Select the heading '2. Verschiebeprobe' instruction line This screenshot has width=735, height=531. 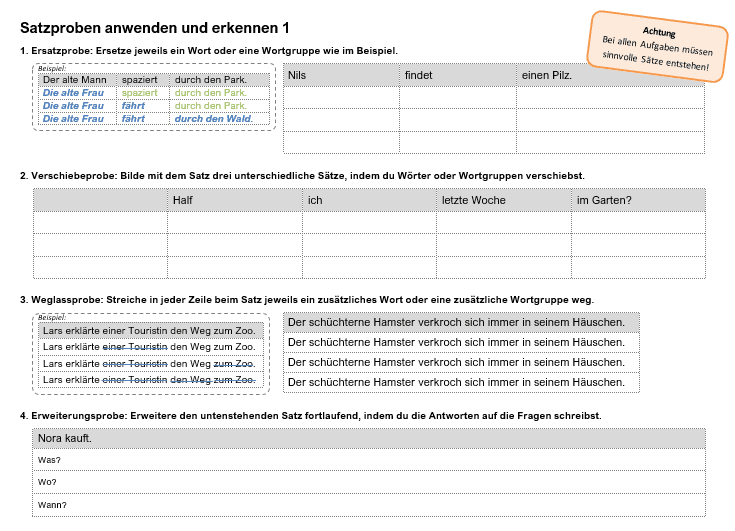coord(302,176)
